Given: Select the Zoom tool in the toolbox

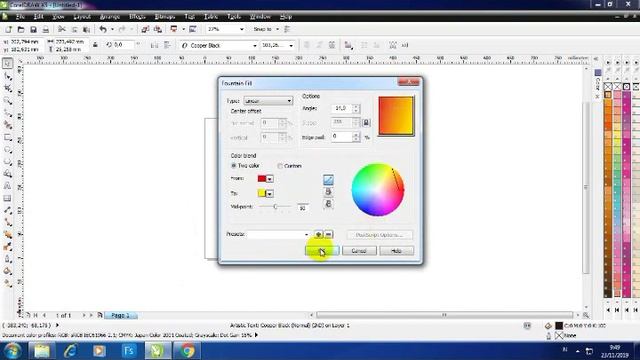Looking at the screenshot, I should pyautogui.click(x=7, y=101).
